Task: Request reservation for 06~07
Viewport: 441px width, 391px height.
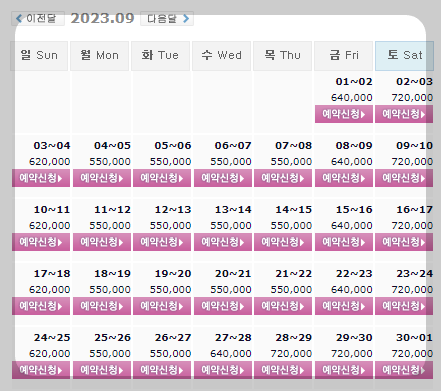Action: click(223, 178)
